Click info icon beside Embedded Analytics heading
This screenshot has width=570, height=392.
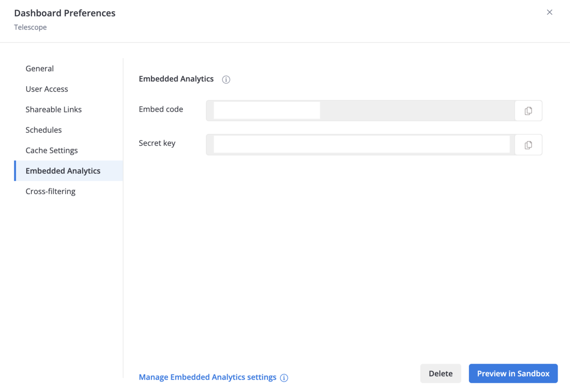point(226,80)
